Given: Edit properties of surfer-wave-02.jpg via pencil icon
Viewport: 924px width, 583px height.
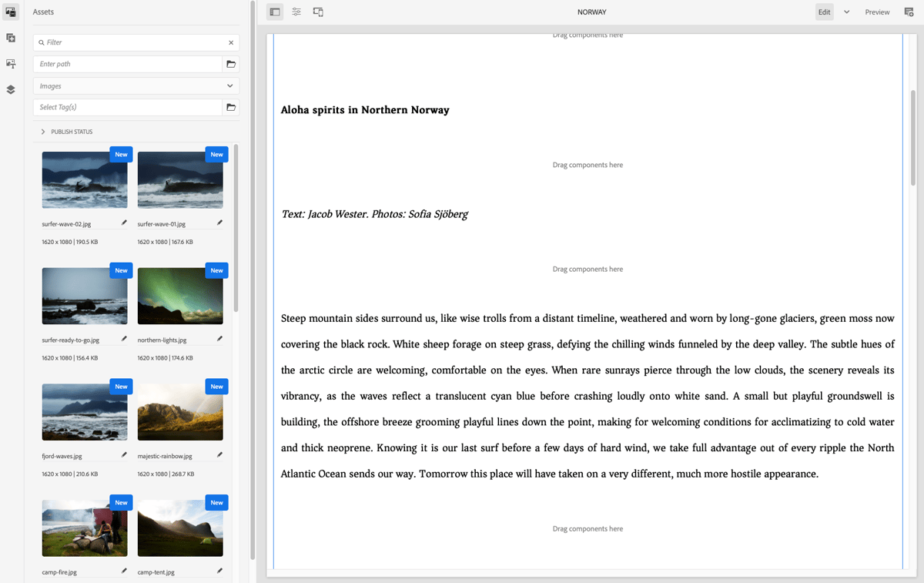Looking at the screenshot, I should point(123,222).
